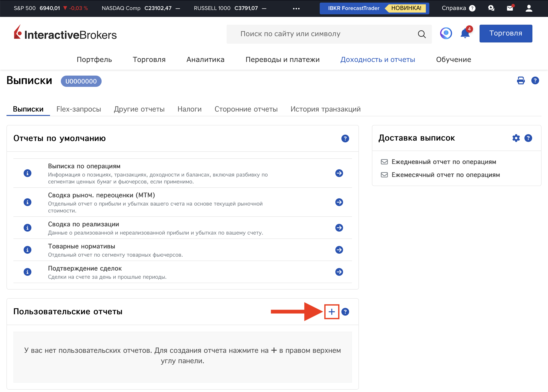Open Доходность и отчеты menu

pyautogui.click(x=378, y=59)
